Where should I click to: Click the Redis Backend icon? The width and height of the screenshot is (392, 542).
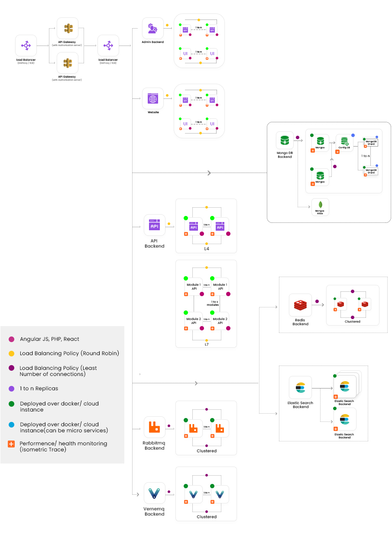click(x=300, y=305)
